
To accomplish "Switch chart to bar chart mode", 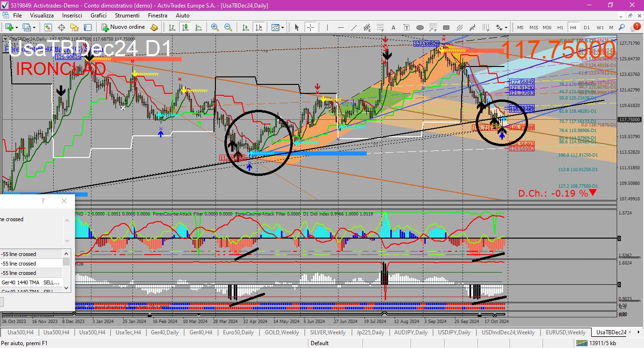I will pyautogui.click(x=172, y=27).
